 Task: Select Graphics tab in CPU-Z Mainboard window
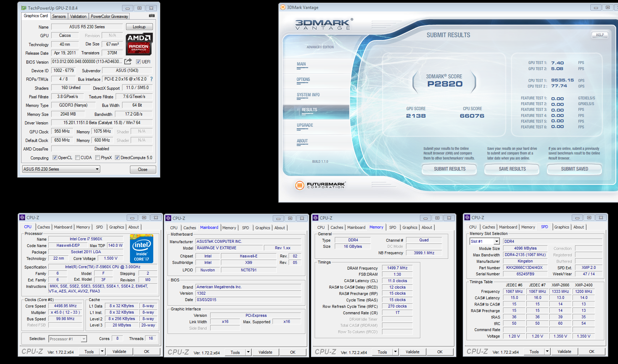click(262, 228)
